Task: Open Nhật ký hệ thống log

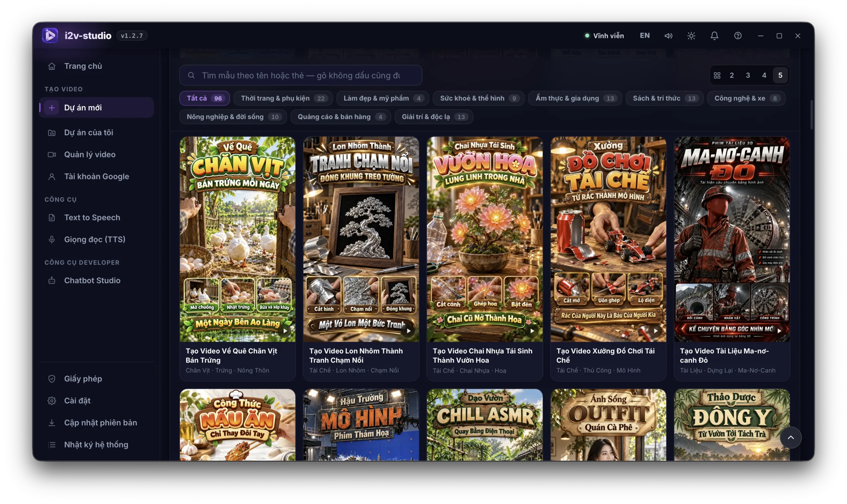Action: tap(96, 444)
